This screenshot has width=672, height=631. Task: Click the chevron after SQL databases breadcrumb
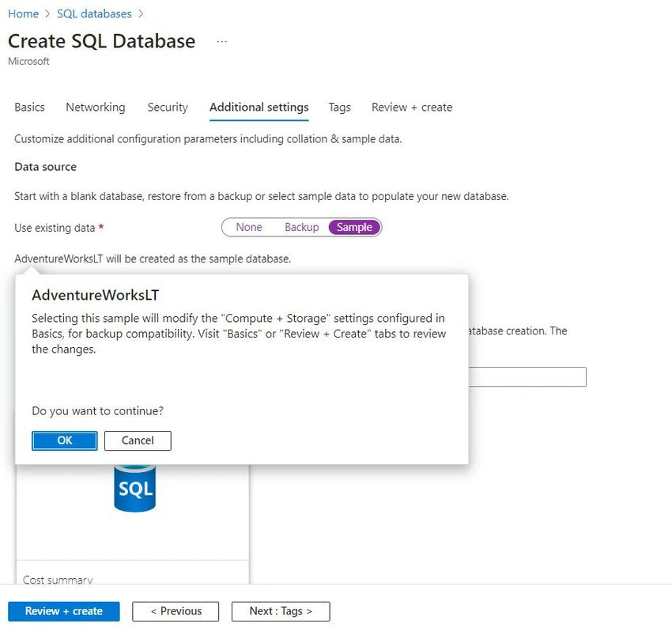(141, 14)
